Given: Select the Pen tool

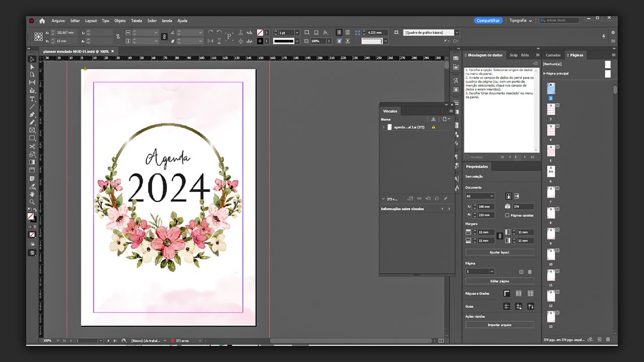Looking at the screenshot, I should tap(32, 115).
